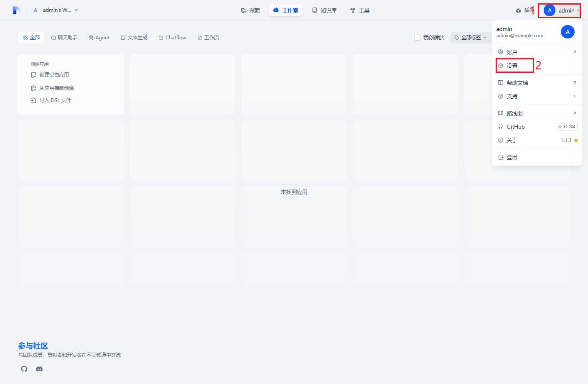Click the admin@example.com email text
Viewport: 588px width, 384px height.
coord(519,36)
